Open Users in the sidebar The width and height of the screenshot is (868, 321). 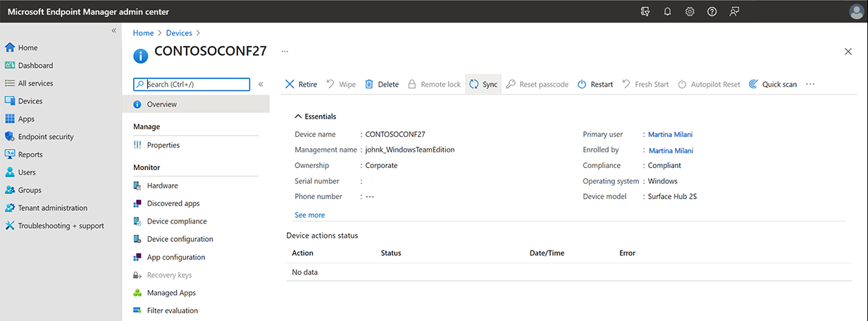20,172
